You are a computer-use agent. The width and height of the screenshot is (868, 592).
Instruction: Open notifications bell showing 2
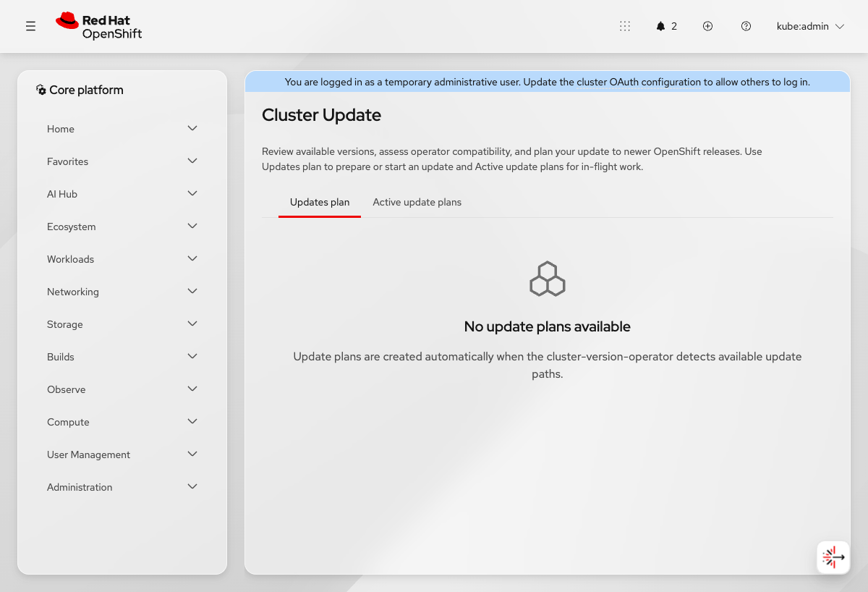[x=666, y=26]
